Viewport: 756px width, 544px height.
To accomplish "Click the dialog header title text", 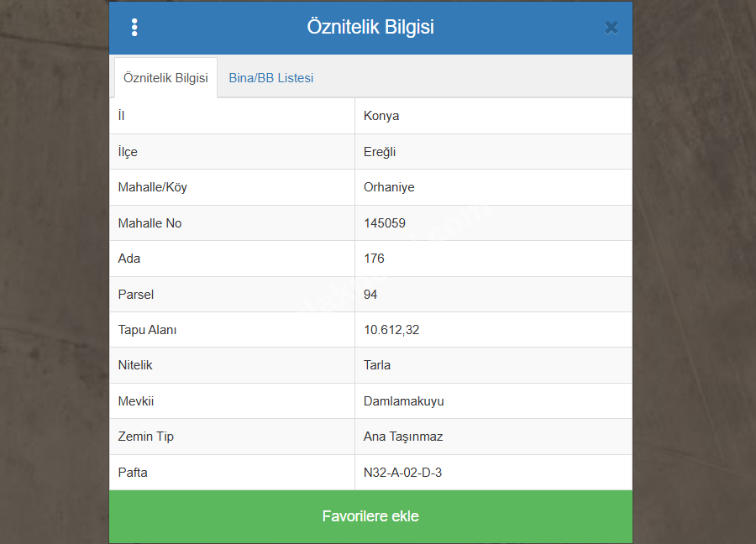I will 370,27.
